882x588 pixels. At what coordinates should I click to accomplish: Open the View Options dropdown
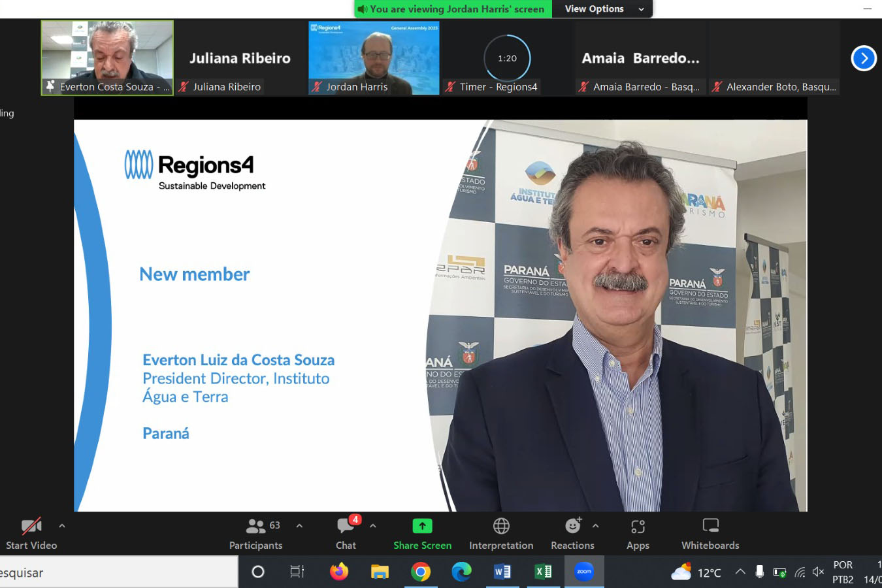(x=604, y=9)
